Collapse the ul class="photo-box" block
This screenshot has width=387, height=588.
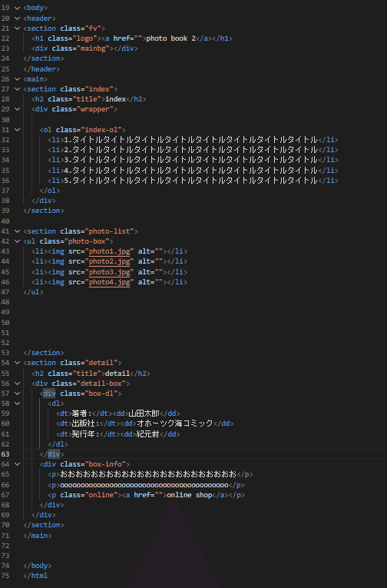click(17, 241)
